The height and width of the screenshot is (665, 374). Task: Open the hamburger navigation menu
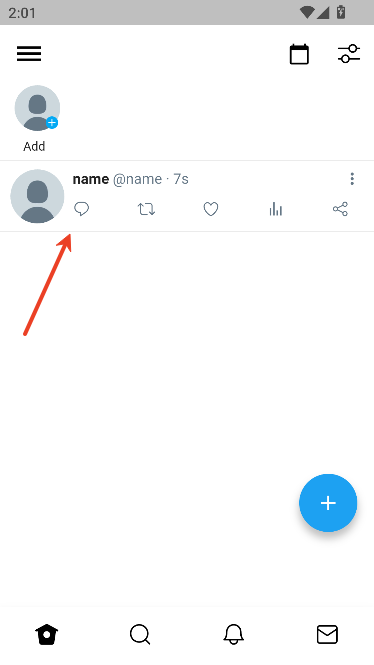[x=29, y=54]
